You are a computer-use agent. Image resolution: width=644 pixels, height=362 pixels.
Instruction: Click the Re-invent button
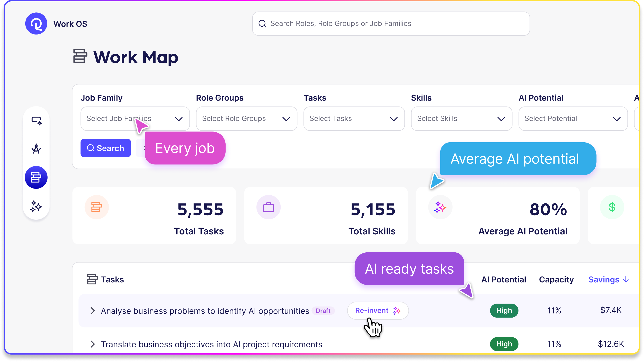(378, 311)
